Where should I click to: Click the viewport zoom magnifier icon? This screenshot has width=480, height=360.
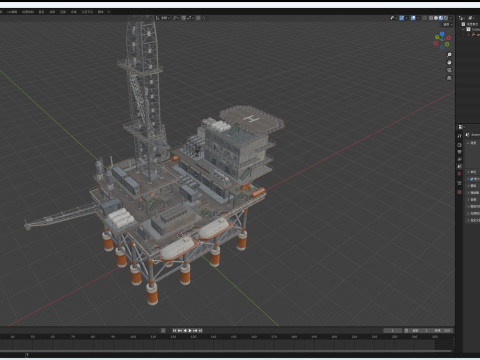449,55
